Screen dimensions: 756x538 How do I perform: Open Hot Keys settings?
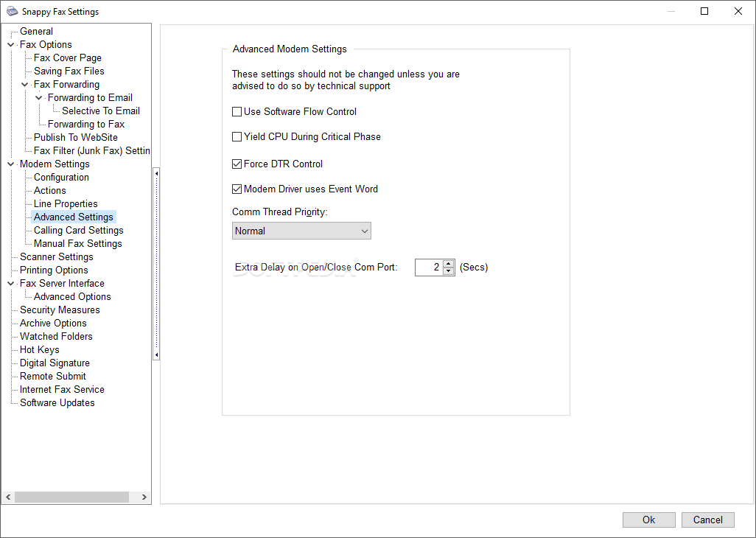pos(40,349)
